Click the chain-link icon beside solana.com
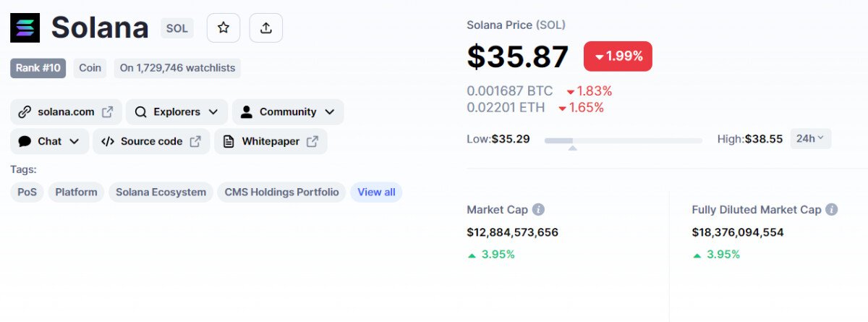This screenshot has width=868, height=322. tap(25, 112)
